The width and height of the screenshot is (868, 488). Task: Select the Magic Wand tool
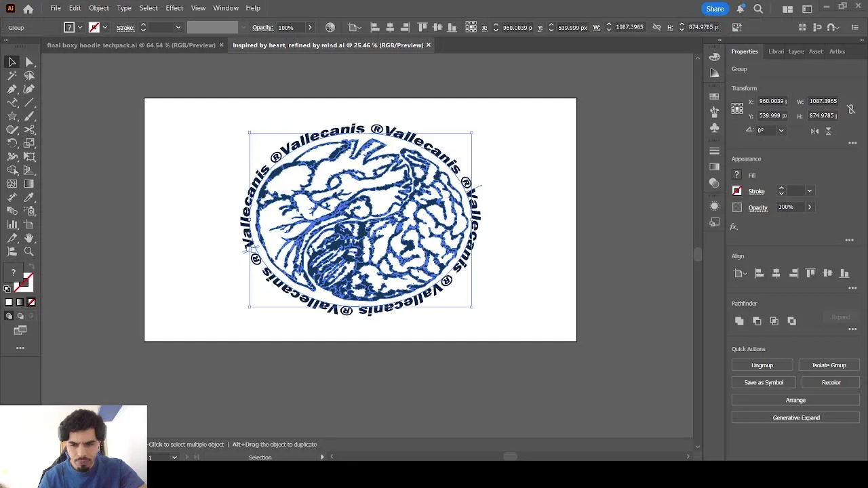(12, 75)
